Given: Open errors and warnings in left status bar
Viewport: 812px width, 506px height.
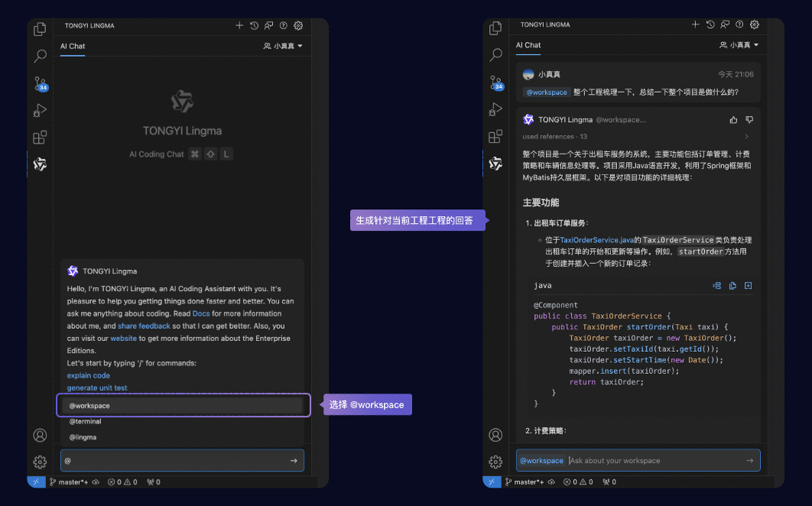Looking at the screenshot, I should (x=122, y=482).
